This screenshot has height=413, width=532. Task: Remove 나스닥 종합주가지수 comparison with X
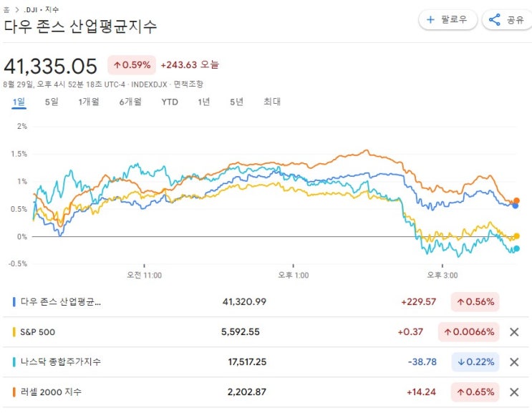point(513,362)
